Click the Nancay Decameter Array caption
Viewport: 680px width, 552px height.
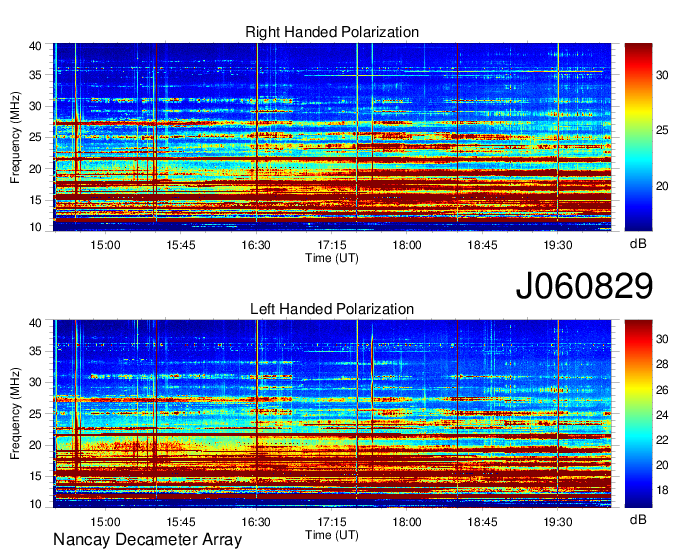tap(147, 539)
